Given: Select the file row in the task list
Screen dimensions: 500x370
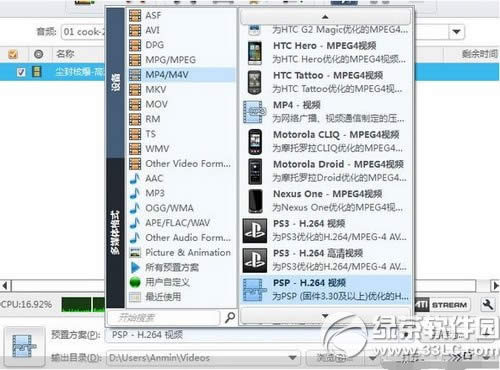Looking at the screenshot, I should tap(53, 72).
